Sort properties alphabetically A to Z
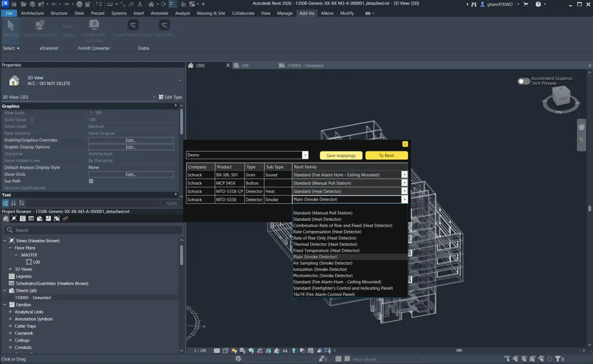Image resolution: width=593 pixels, height=364 pixels. click(13, 203)
